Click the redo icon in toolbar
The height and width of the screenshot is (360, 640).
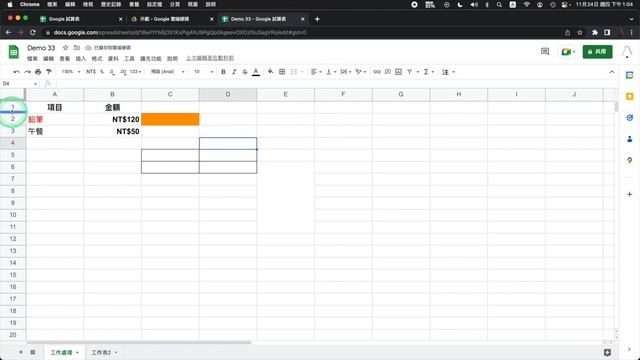[x=27, y=72]
